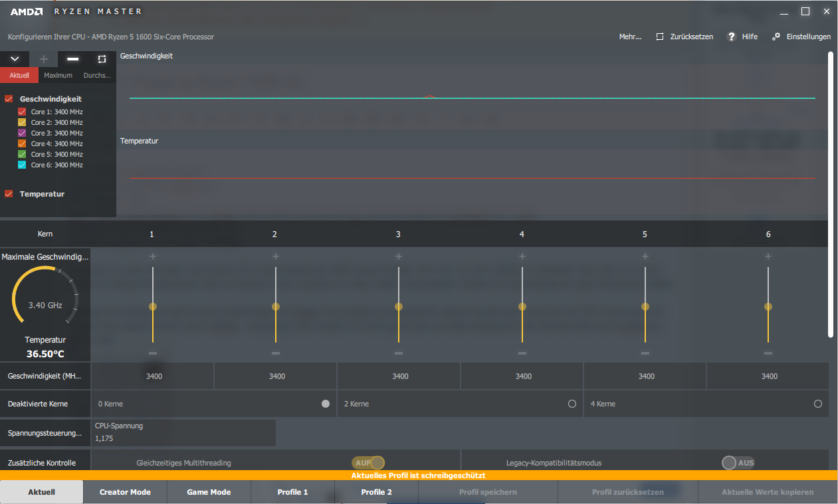Open Hilfe question mark icon

732,37
